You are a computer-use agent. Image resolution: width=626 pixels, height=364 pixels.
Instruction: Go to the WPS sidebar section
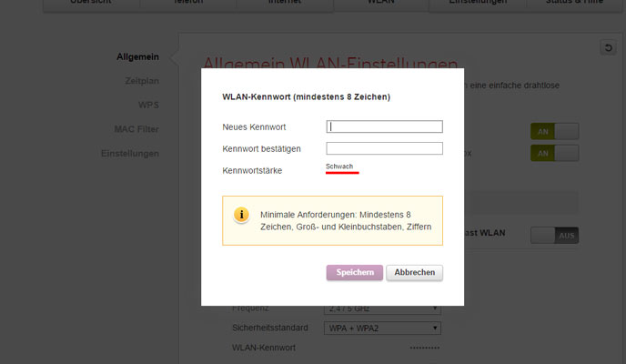point(148,106)
